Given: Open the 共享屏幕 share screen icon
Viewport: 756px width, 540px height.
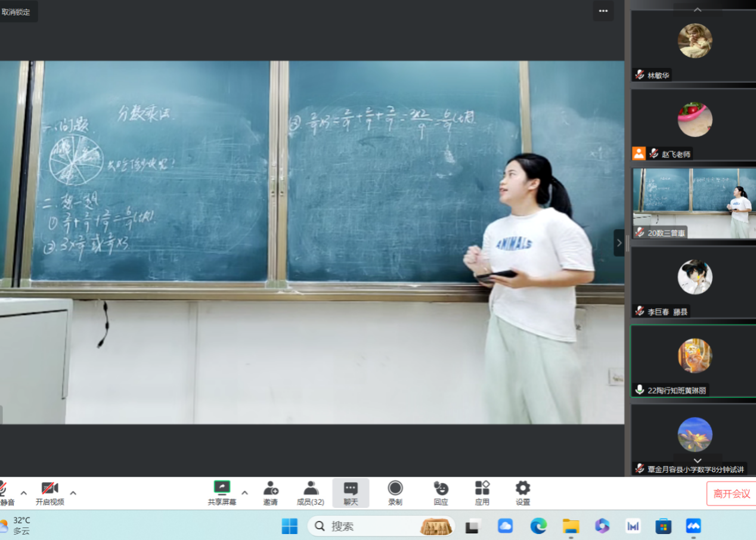Looking at the screenshot, I should pyautogui.click(x=222, y=489).
